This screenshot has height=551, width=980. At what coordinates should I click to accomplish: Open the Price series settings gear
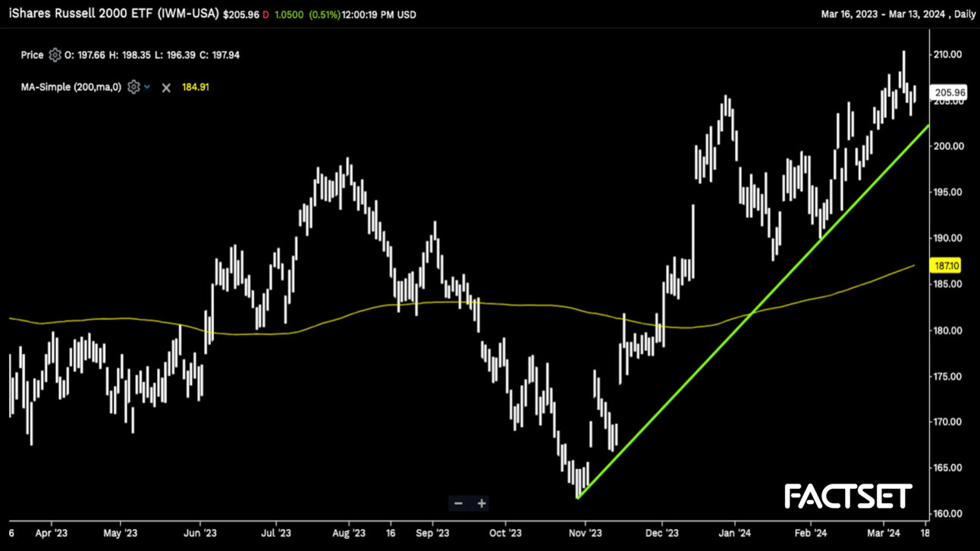[x=55, y=55]
